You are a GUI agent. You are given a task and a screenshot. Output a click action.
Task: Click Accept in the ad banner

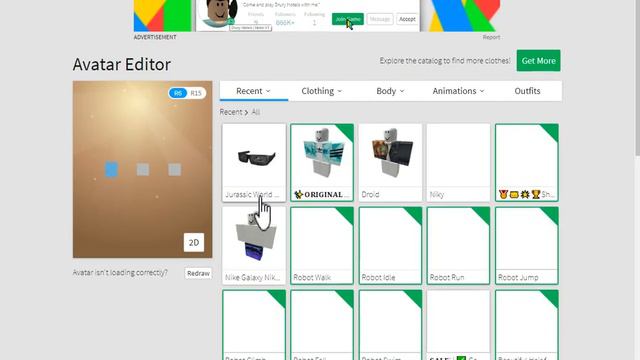pyautogui.click(x=407, y=19)
